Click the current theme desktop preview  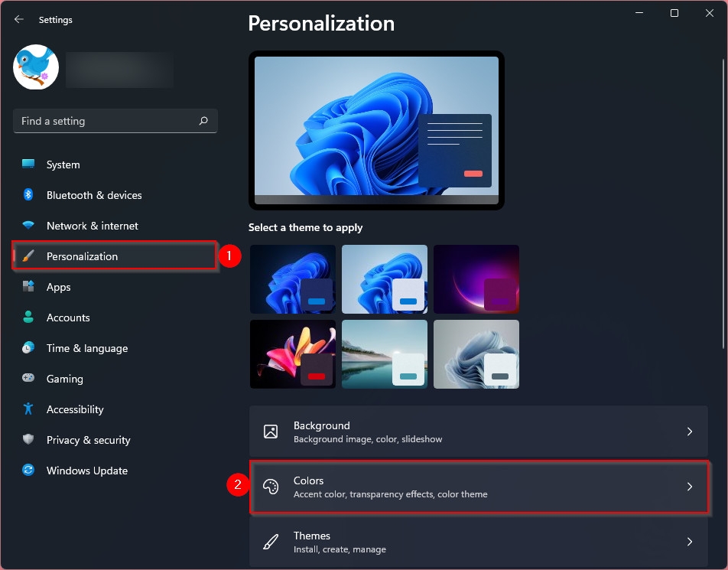tap(376, 130)
